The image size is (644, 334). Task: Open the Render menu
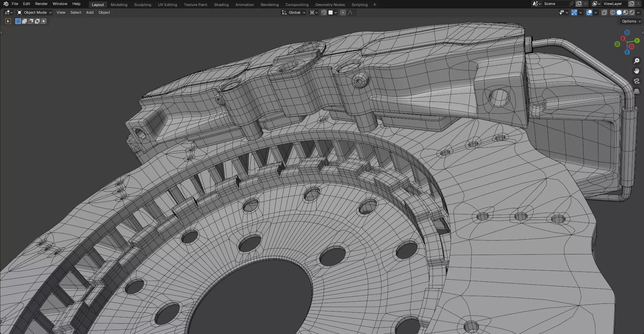[x=41, y=4]
